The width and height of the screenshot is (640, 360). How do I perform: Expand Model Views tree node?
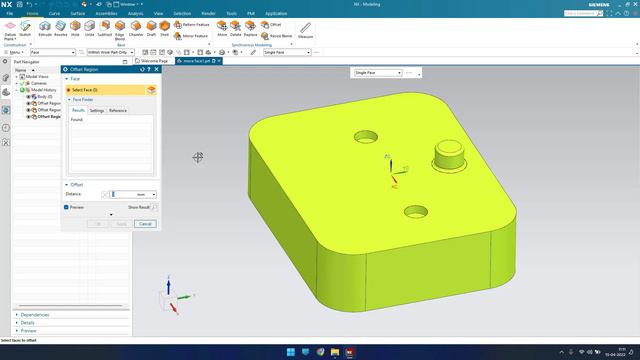(17, 77)
